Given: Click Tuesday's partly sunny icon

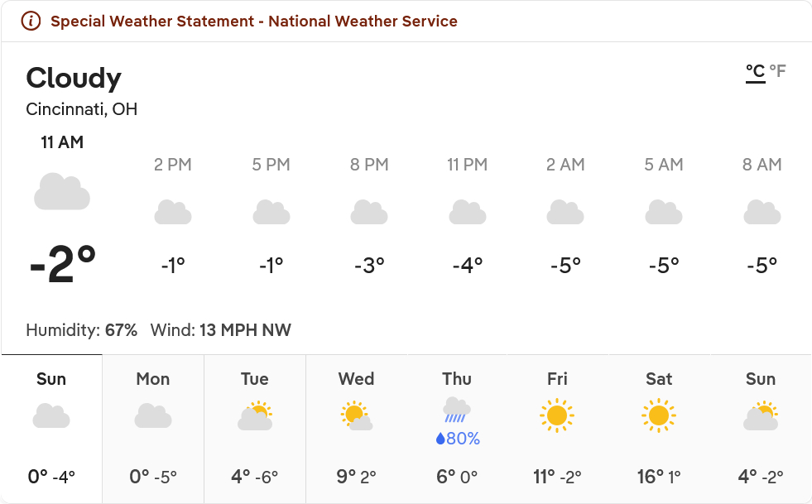Looking at the screenshot, I should 255,416.
